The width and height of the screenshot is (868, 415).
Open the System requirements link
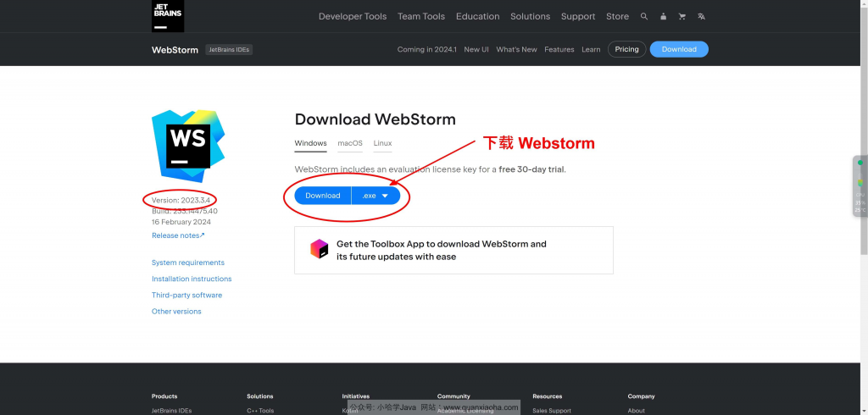point(188,263)
